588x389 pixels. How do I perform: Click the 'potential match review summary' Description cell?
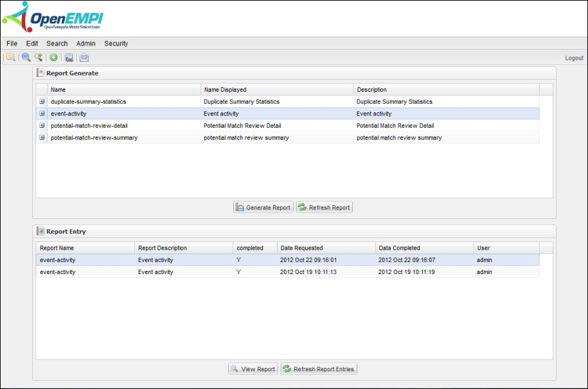[x=399, y=137]
